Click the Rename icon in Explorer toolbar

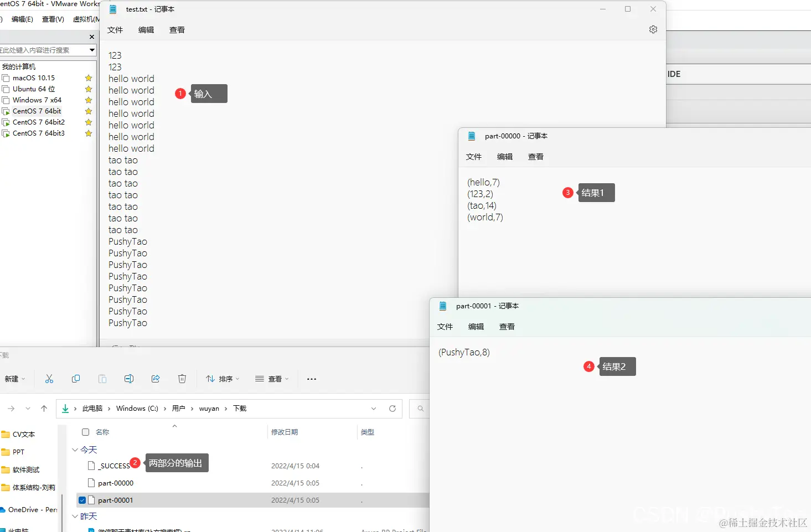pos(129,379)
